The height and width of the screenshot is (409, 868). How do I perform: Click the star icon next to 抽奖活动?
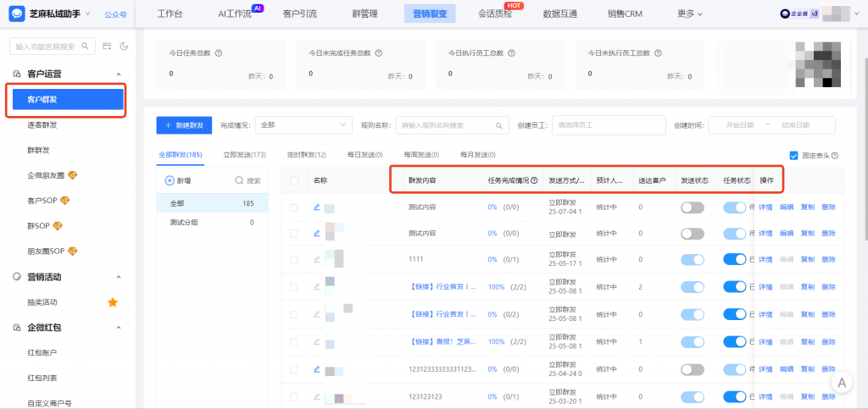point(113,302)
